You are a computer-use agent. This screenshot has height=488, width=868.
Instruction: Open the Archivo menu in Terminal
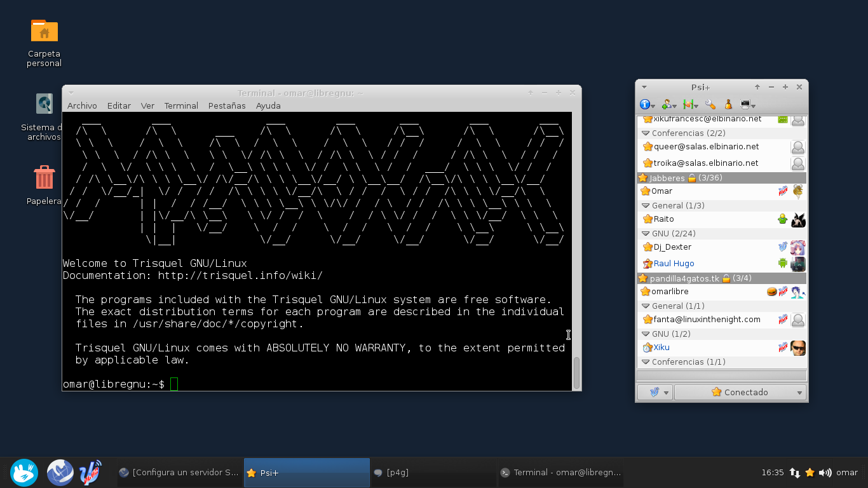coord(82,106)
